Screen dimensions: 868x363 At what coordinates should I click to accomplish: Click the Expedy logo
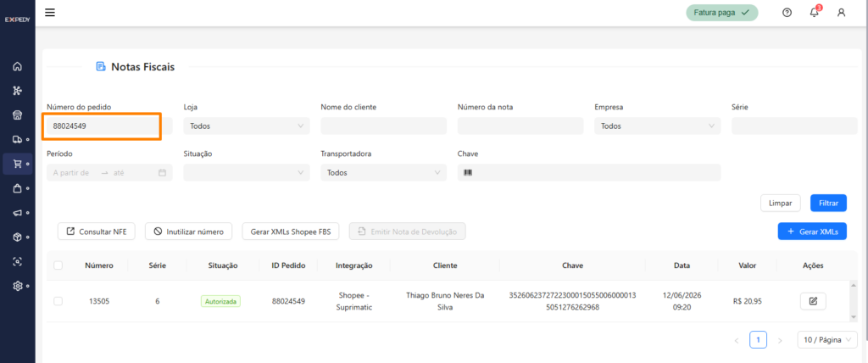pyautogui.click(x=17, y=20)
